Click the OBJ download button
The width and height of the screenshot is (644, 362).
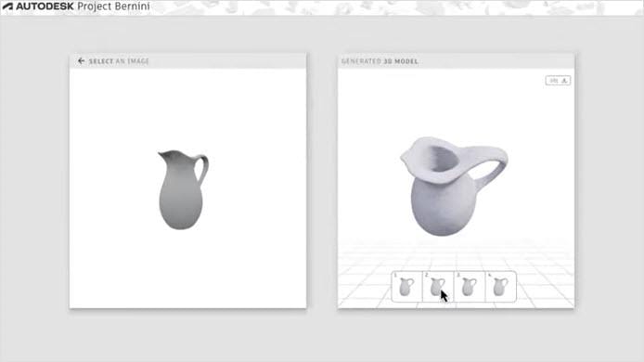[x=558, y=81]
